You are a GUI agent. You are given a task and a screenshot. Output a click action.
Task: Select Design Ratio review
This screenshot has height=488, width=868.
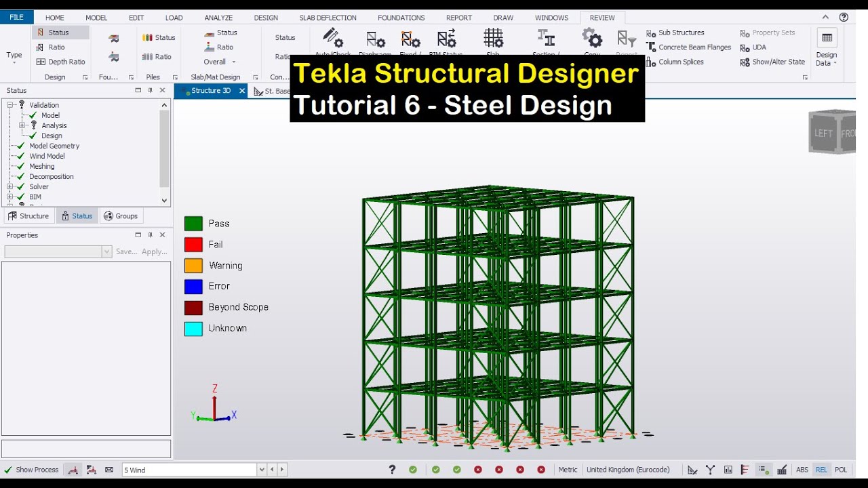coord(52,47)
